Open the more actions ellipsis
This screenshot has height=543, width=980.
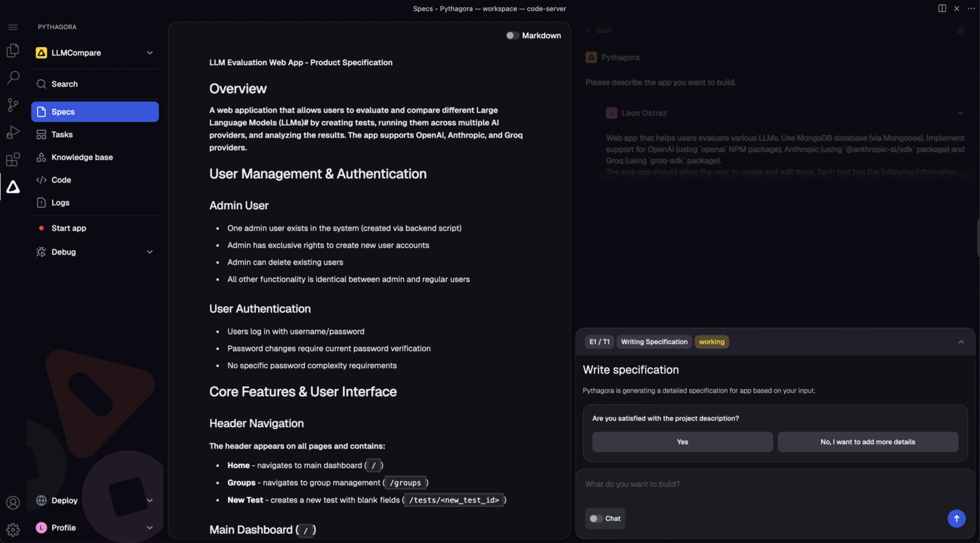(x=971, y=8)
